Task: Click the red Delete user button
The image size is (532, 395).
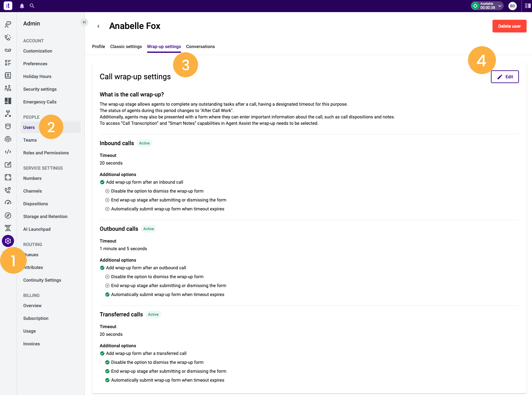Action: coord(509,26)
